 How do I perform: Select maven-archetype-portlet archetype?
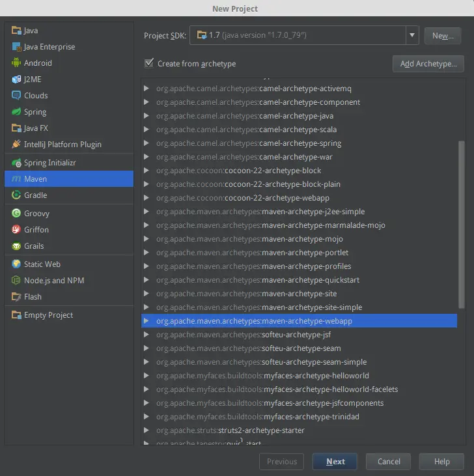pyautogui.click(x=300, y=252)
